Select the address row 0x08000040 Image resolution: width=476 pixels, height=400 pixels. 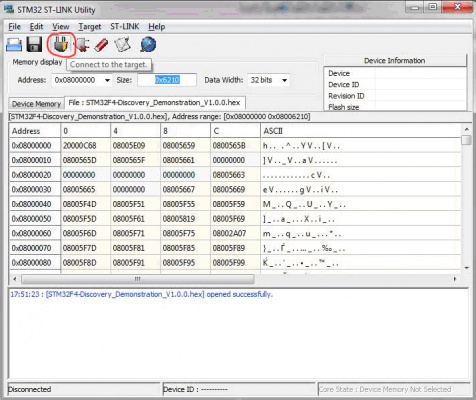[35, 204]
